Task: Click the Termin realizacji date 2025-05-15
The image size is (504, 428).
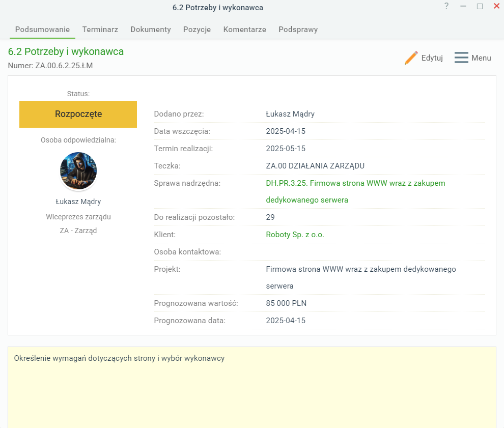Action: pos(286,149)
